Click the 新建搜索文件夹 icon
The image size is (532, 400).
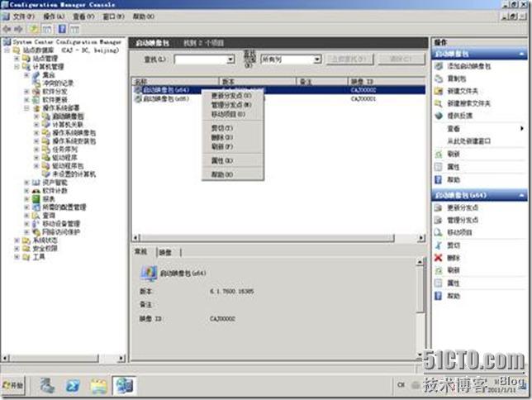[x=439, y=103]
